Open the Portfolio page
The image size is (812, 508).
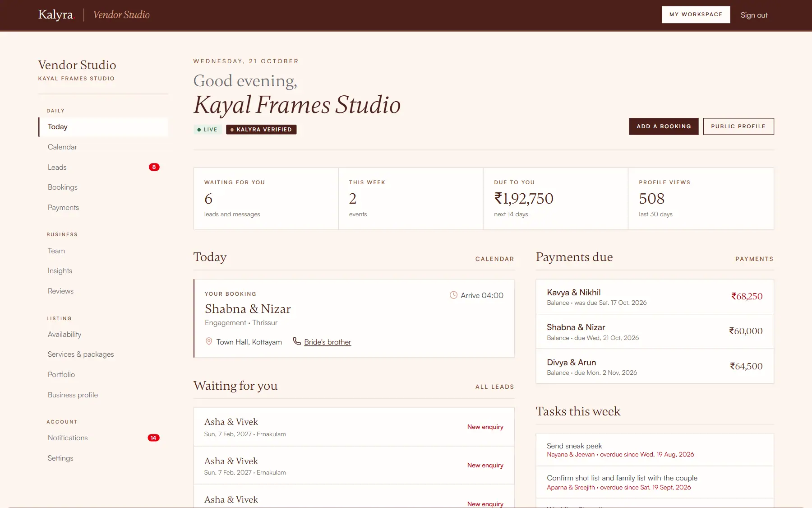click(x=103, y=375)
